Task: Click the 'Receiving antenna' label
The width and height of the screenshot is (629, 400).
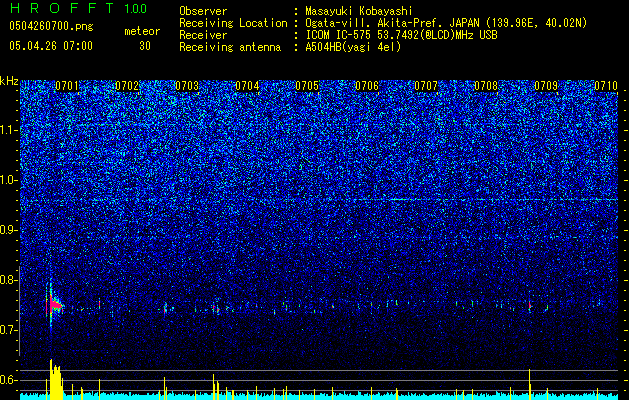Action: tap(230, 47)
